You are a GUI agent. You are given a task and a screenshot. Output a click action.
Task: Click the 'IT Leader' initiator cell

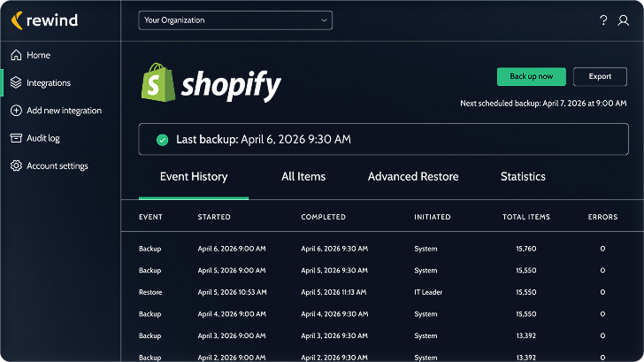point(428,292)
